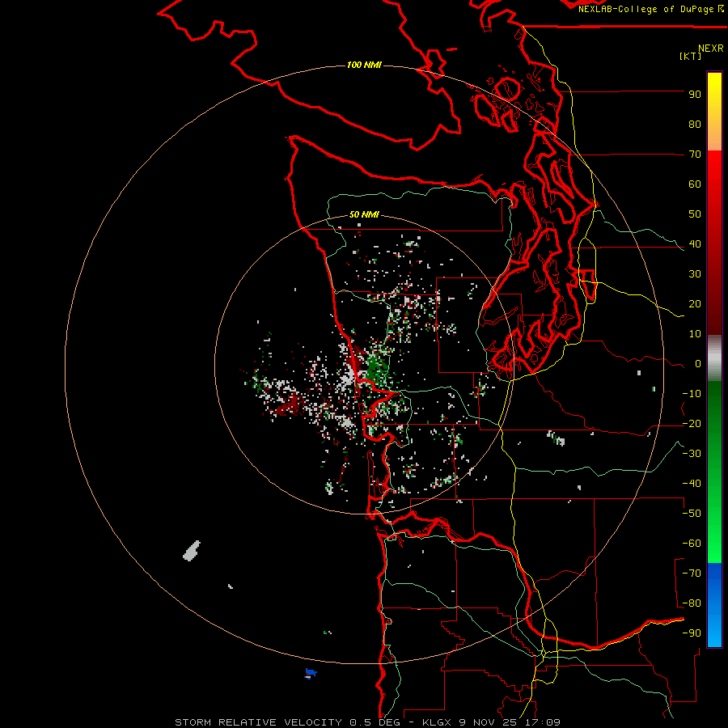This screenshot has height=728, width=728.
Task: Select the -40 value on the velocity scale
Action: pyautogui.click(x=692, y=484)
